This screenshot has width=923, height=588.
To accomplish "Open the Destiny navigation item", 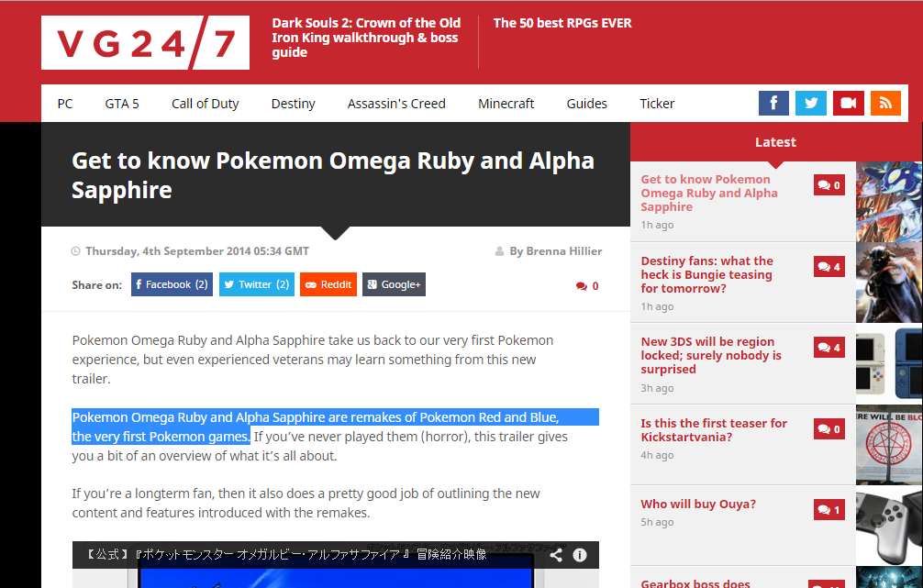I will pyautogui.click(x=294, y=104).
